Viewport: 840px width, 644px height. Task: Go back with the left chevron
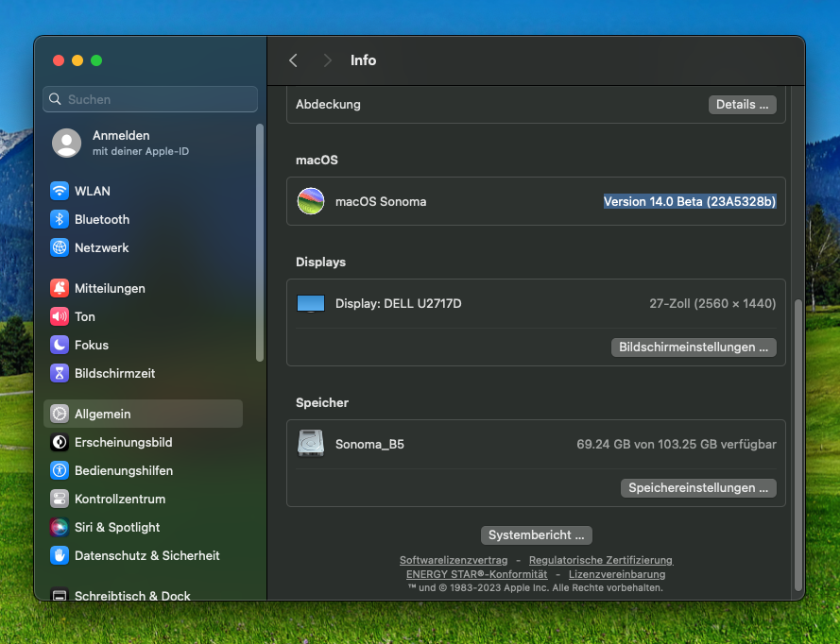tap(293, 59)
